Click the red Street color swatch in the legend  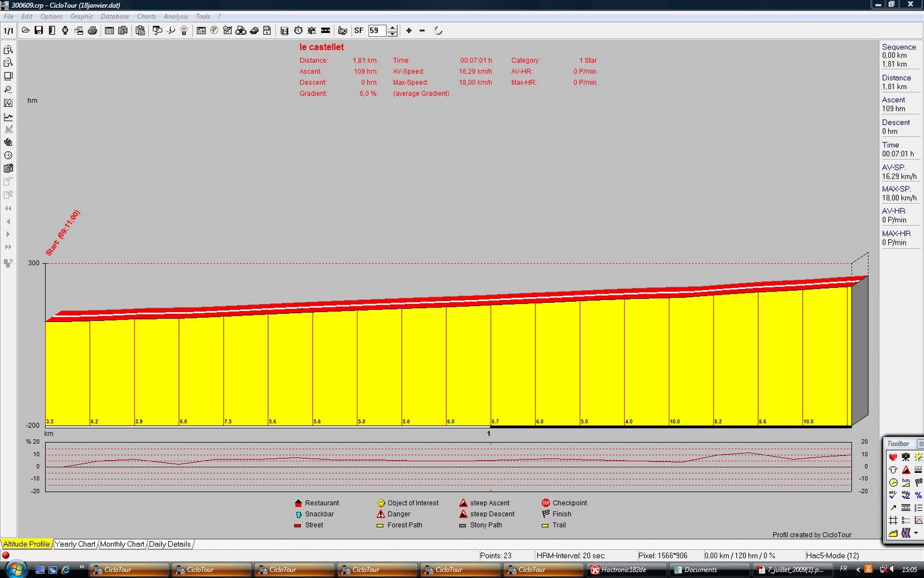pyautogui.click(x=298, y=525)
